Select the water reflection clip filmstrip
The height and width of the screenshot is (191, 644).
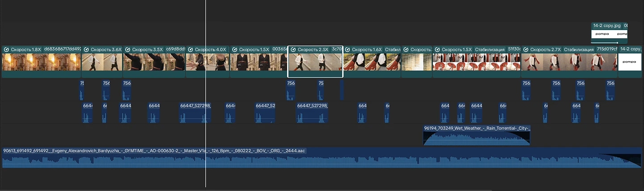417,62
